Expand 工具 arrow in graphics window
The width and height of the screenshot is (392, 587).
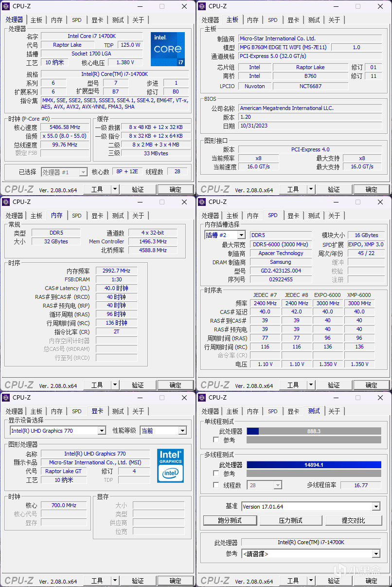pyautogui.click(x=115, y=581)
